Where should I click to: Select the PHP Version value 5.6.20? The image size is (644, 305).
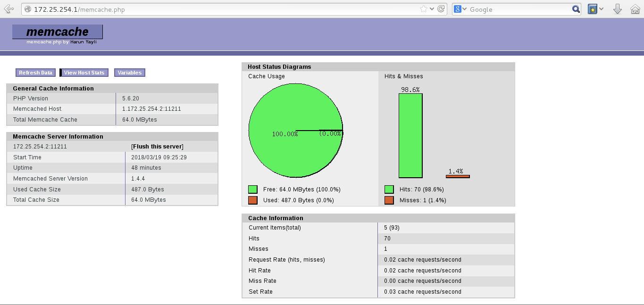[131, 99]
